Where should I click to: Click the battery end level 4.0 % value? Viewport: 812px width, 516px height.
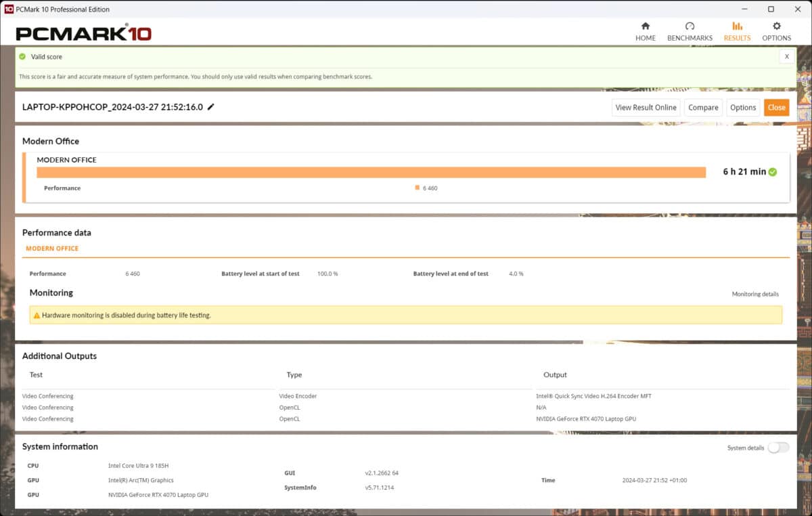point(516,274)
